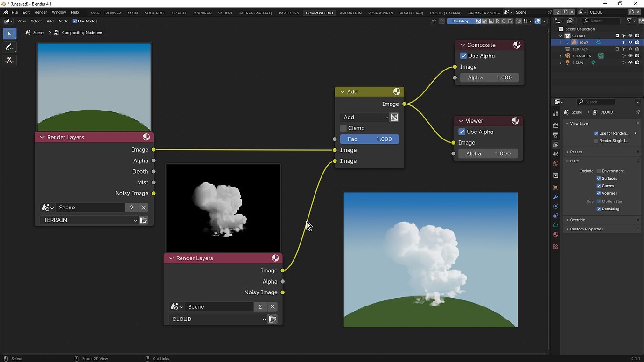Open the Node menu in the editor header

(63, 21)
